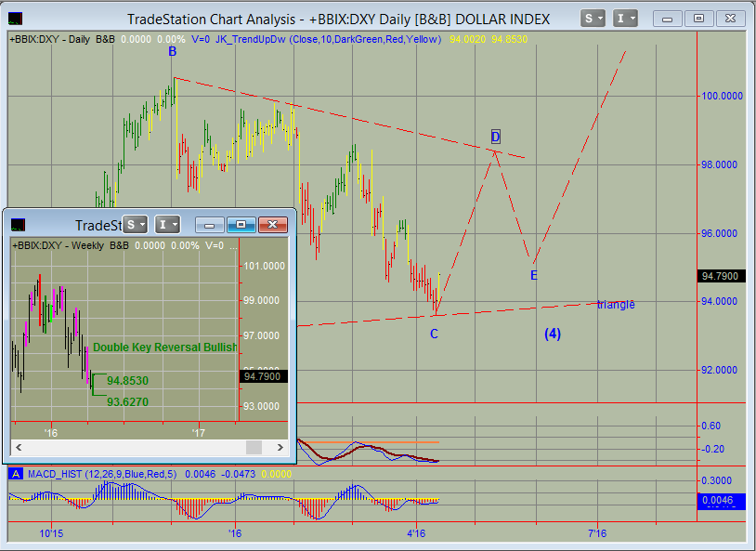Select the boxed wave label D

(496, 137)
